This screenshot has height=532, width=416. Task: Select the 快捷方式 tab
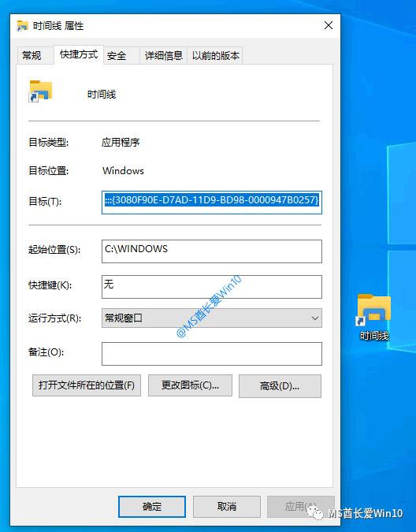[79, 54]
